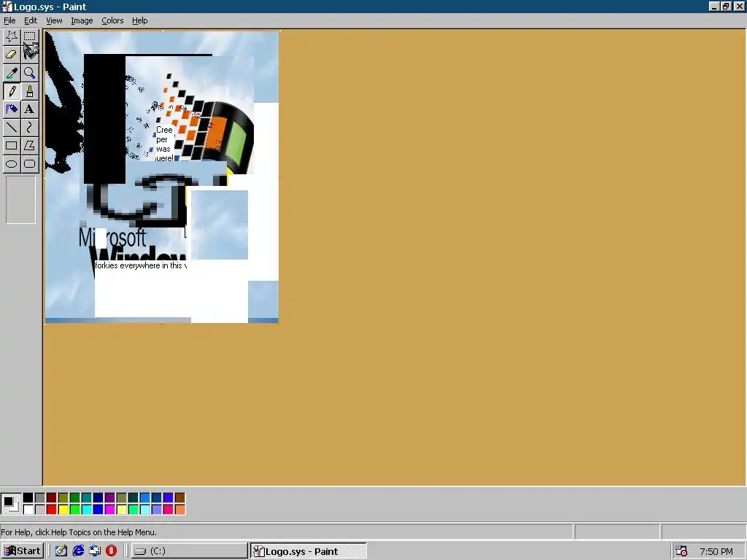747x560 pixels.
Task: Open the Help menu
Action: point(139,20)
